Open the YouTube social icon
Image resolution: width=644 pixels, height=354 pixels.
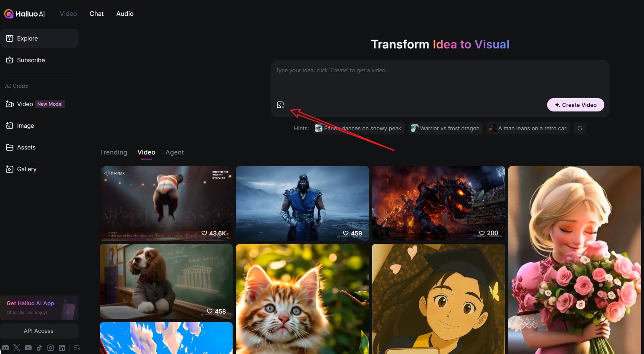(28, 348)
